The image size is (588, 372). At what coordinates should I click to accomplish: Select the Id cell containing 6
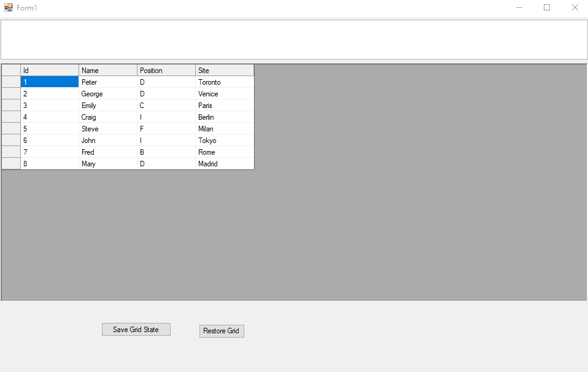click(x=50, y=140)
